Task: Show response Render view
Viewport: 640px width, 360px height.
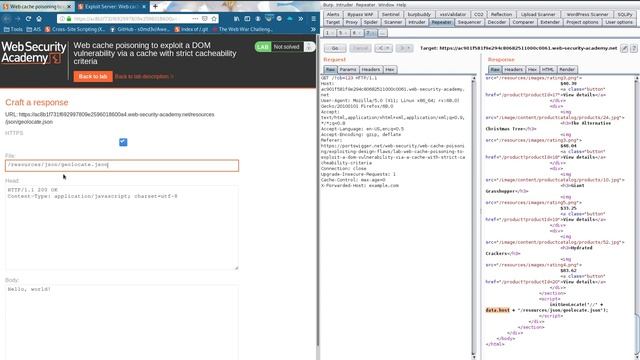Action: point(567,69)
